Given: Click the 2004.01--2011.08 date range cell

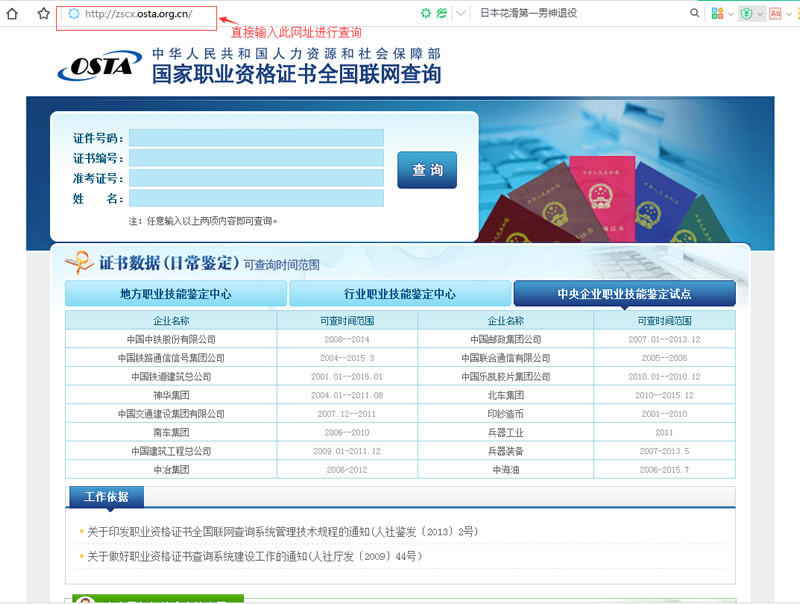Looking at the screenshot, I should coord(347,395).
